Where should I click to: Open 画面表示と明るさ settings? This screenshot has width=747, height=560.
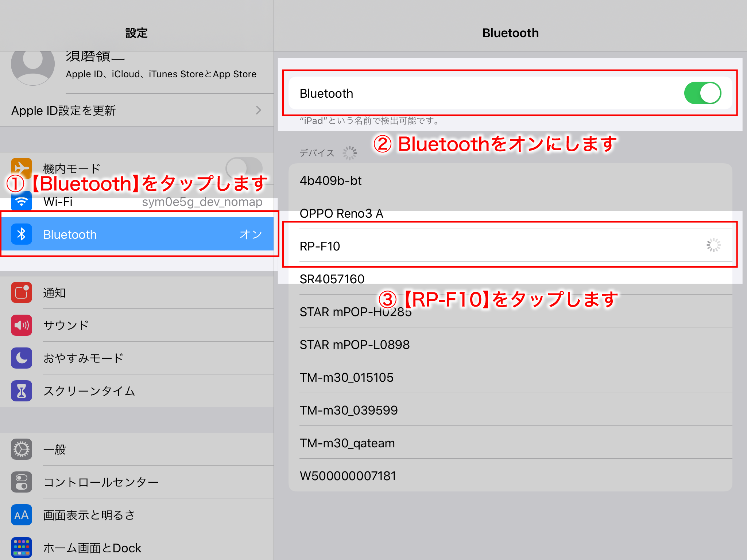tap(137, 515)
